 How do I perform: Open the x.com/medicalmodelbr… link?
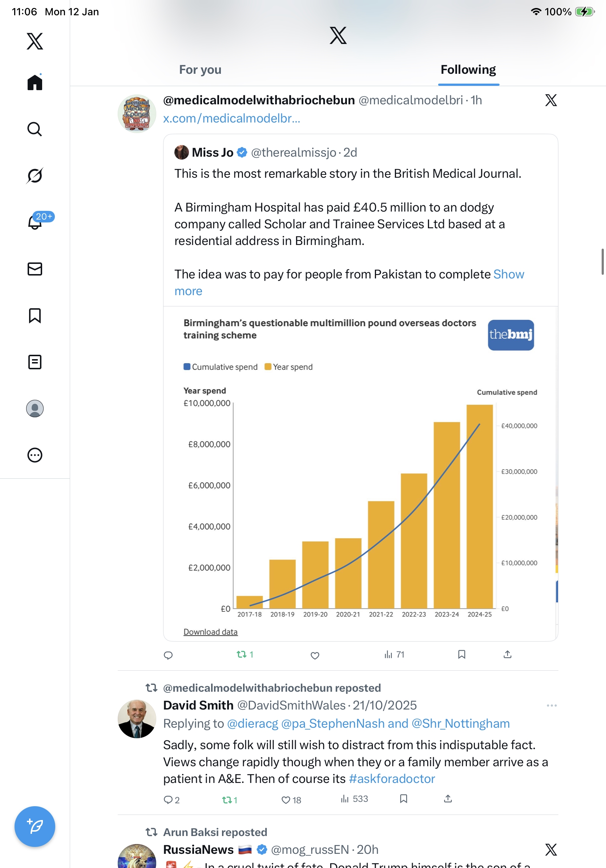pyautogui.click(x=231, y=118)
